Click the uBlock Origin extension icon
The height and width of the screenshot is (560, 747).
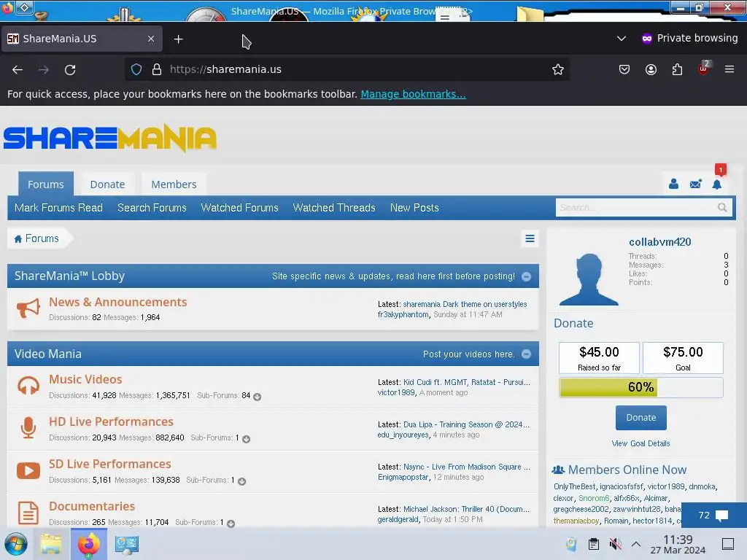tap(704, 69)
